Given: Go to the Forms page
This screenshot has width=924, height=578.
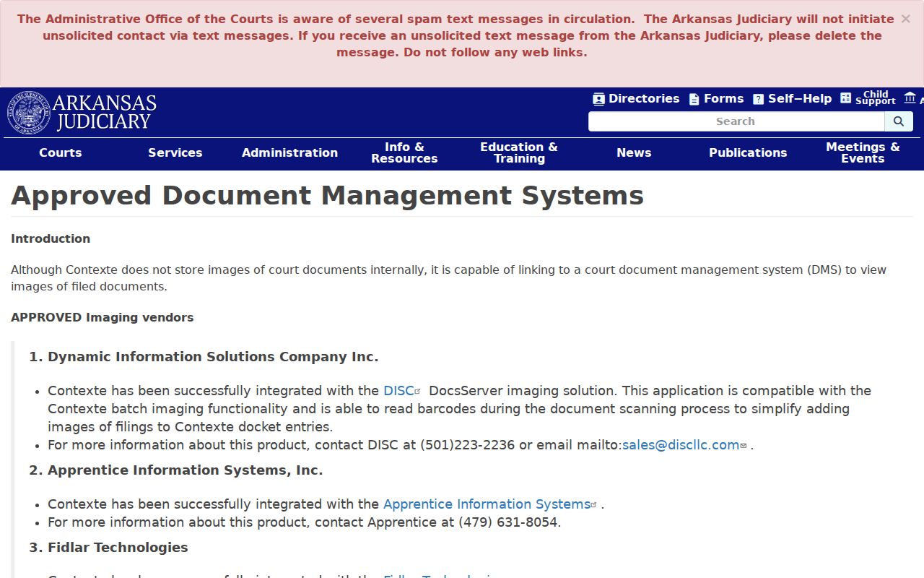Looking at the screenshot, I should click(723, 99).
